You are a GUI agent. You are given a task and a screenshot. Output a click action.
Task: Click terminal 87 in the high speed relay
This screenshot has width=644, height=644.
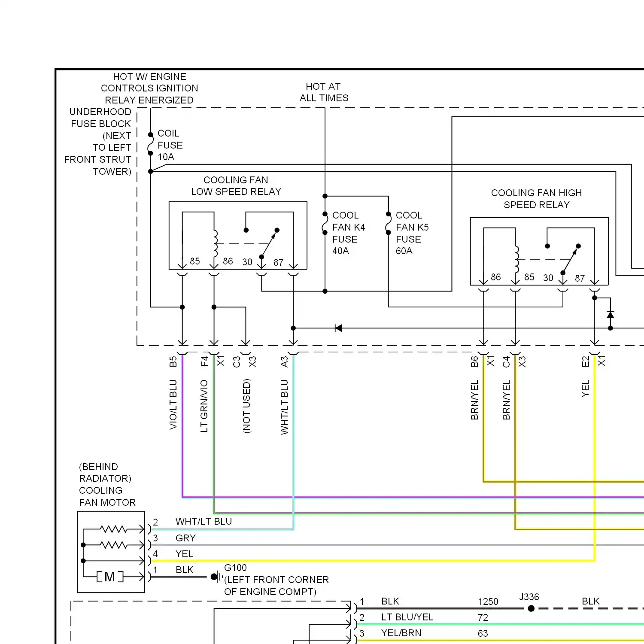580,278
